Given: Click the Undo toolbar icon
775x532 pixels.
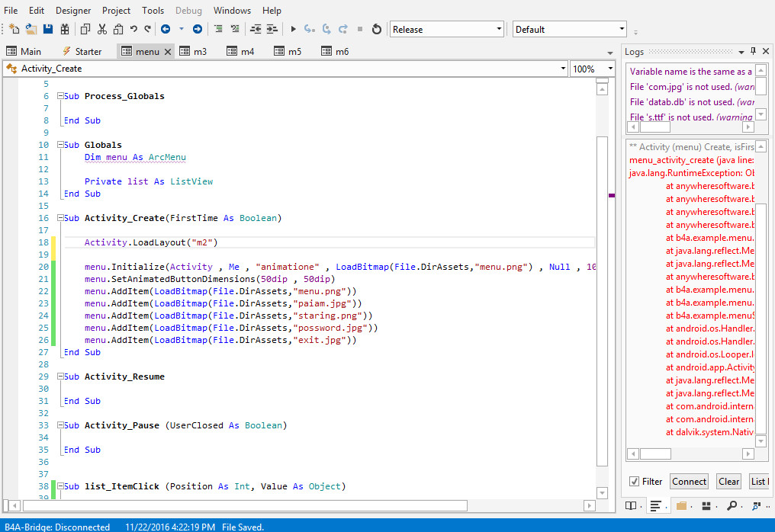Looking at the screenshot, I should click(134, 29).
